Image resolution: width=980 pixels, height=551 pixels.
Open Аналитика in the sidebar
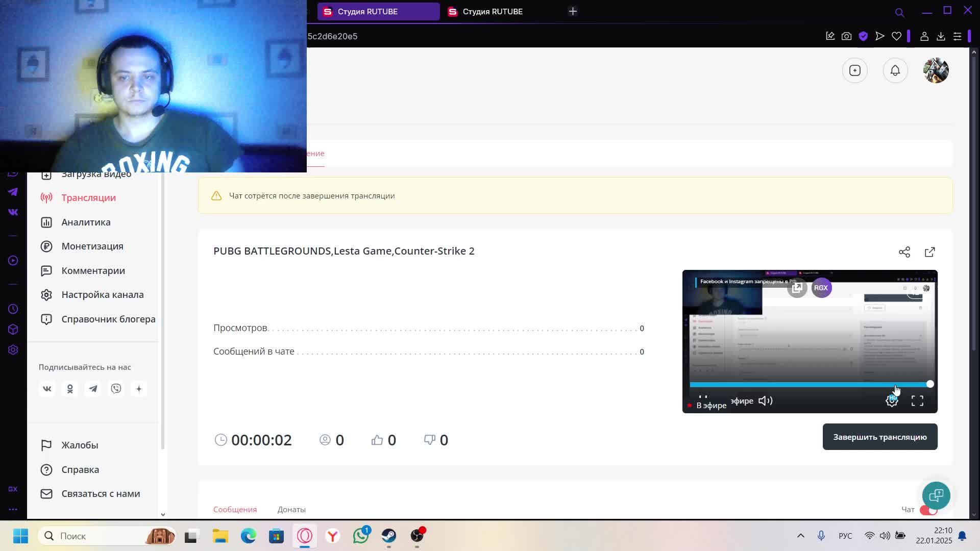[x=86, y=222]
